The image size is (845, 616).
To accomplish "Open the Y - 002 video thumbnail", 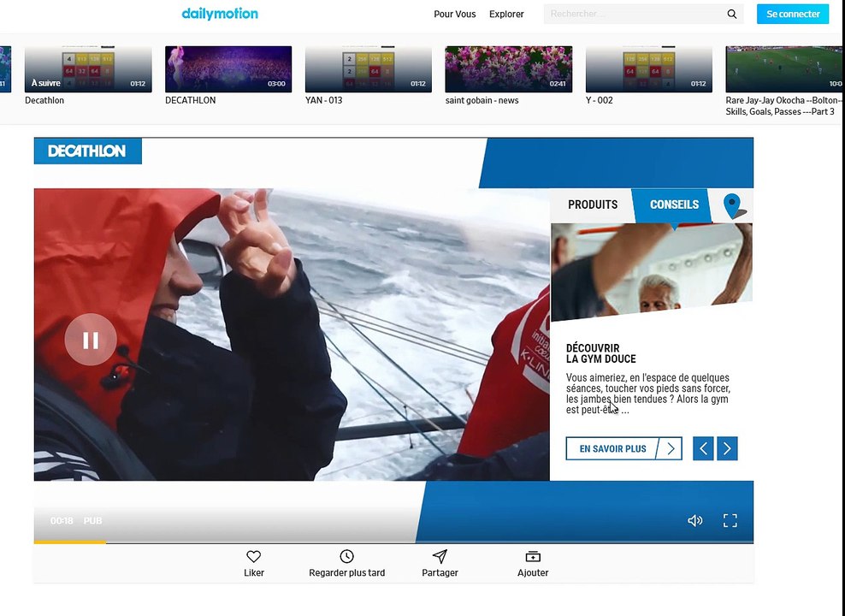I will [x=649, y=69].
